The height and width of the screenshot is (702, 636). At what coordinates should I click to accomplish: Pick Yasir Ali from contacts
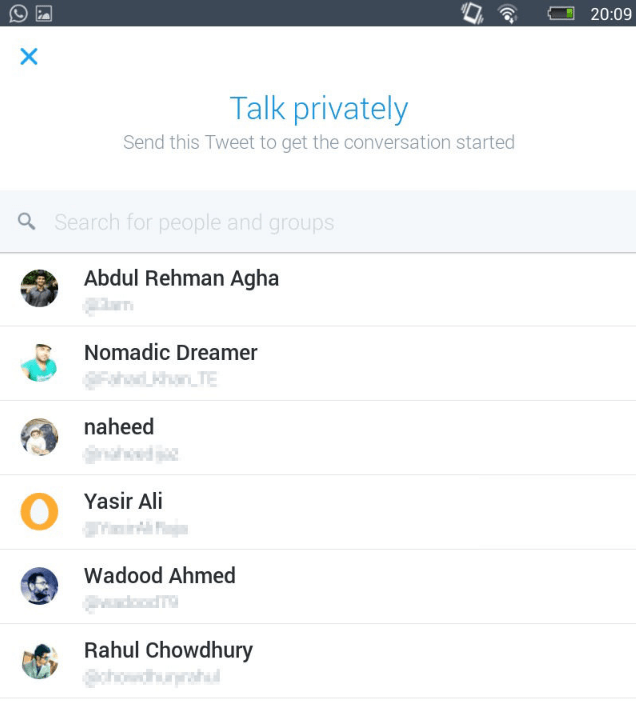pos(123,501)
